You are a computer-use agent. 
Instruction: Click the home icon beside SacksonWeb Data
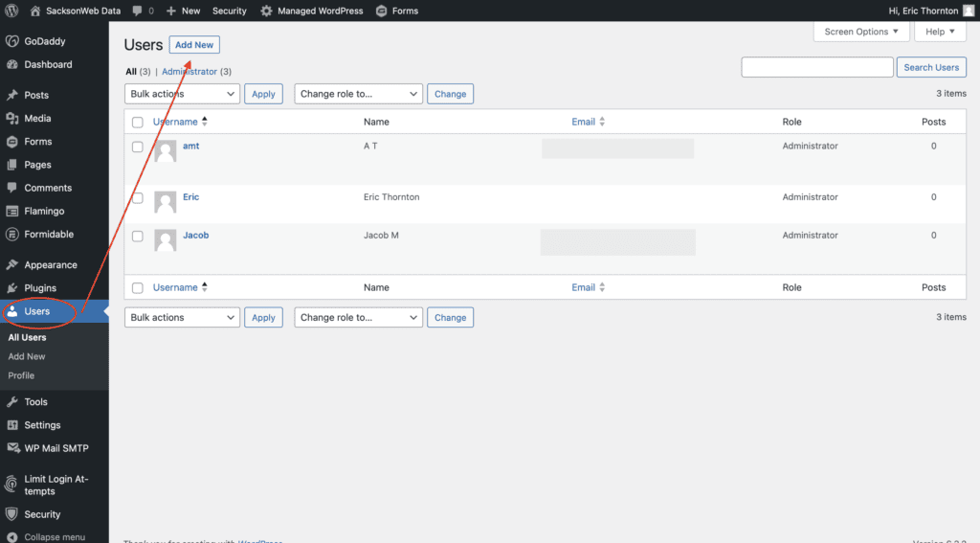point(35,11)
